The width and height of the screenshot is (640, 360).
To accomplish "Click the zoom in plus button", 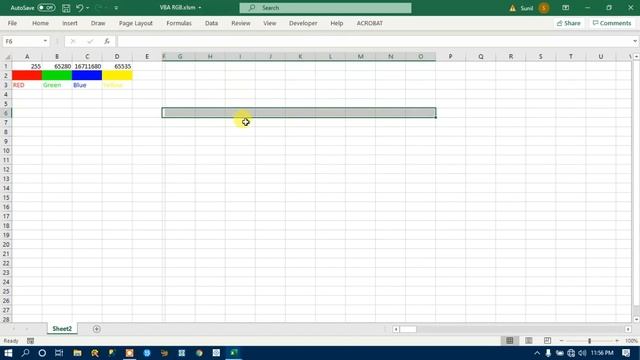I will pos(617,340).
